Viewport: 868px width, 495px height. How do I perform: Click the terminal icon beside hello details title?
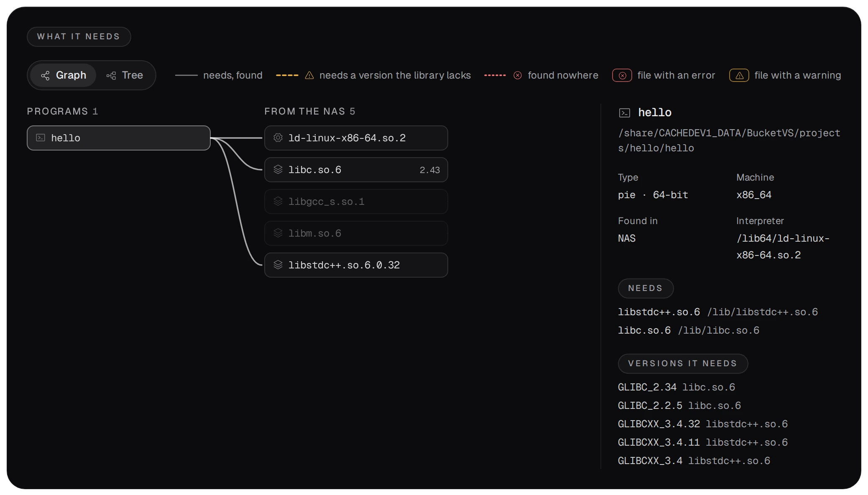[x=625, y=113]
